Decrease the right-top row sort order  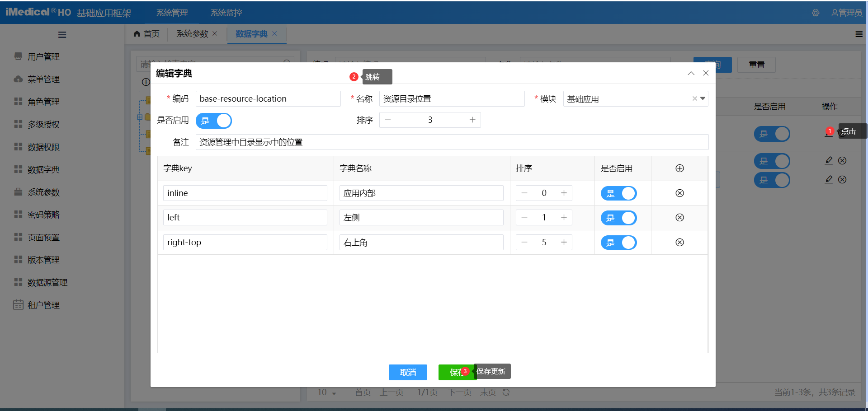[x=524, y=243]
